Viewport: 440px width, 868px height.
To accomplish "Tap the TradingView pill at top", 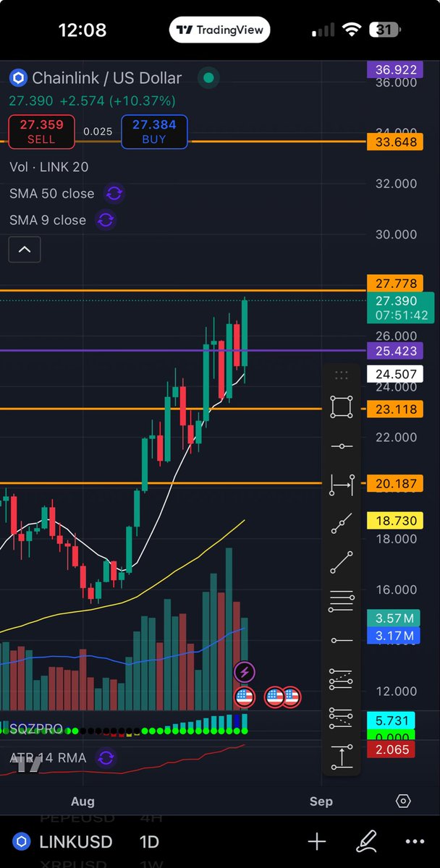I will click(220, 30).
